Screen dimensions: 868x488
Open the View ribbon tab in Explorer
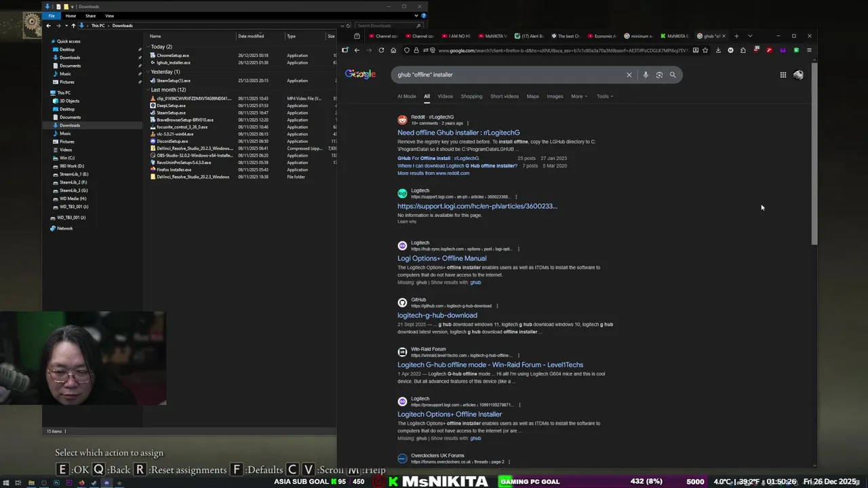pyautogui.click(x=109, y=16)
